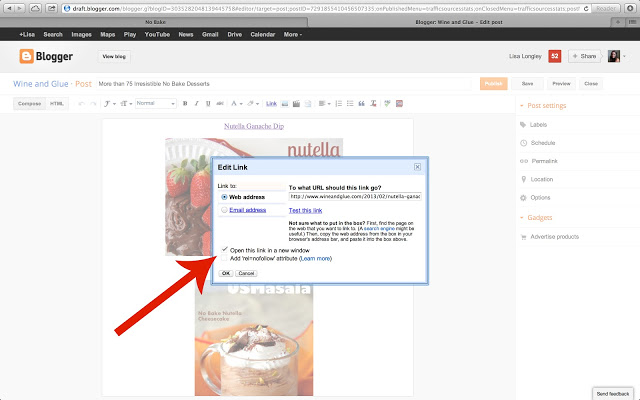Click the Safari back arrow button
The width and height of the screenshot is (640, 400).
9,8
